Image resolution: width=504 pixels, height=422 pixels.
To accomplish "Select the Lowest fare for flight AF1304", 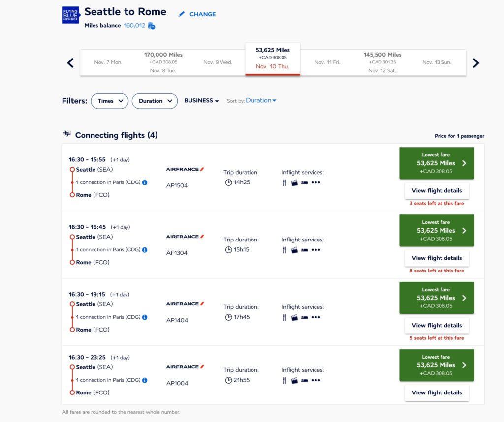I will click(437, 231).
